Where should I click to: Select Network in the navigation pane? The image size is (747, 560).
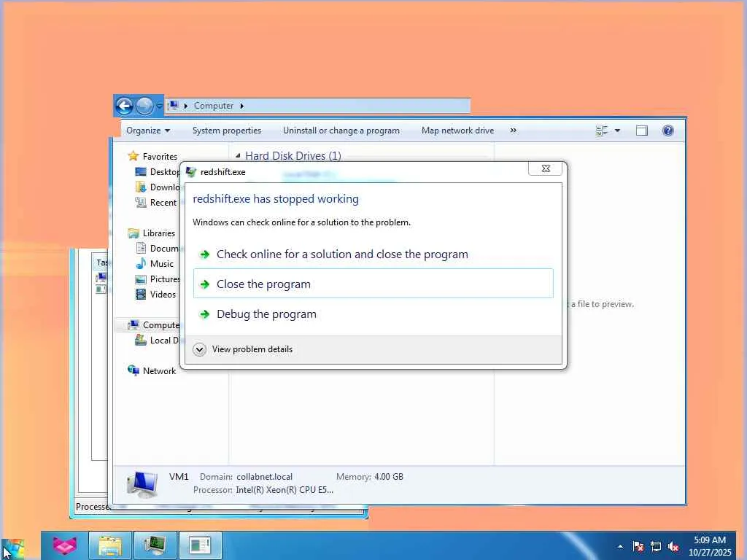pyautogui.click(x=160, y=371)
